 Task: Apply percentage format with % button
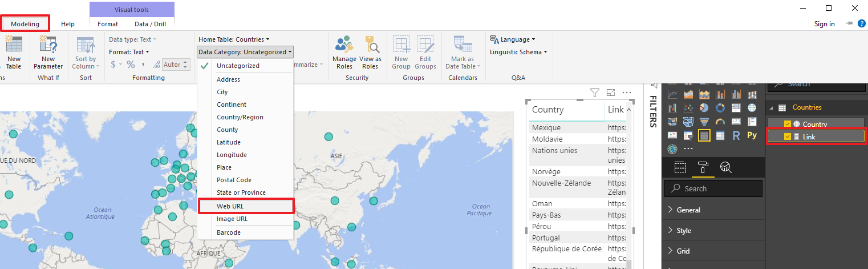coord(131,65)
